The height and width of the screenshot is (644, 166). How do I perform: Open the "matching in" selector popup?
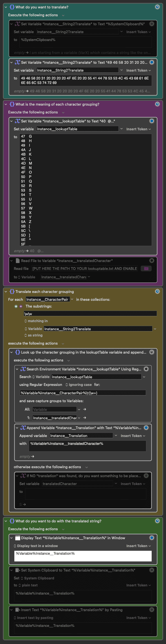click(36, 321)
